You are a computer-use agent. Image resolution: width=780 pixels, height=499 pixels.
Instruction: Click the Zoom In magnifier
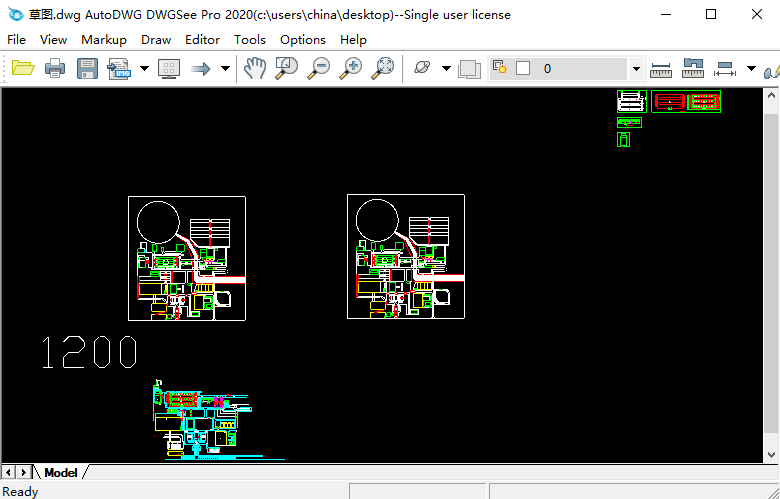(351, 68)
